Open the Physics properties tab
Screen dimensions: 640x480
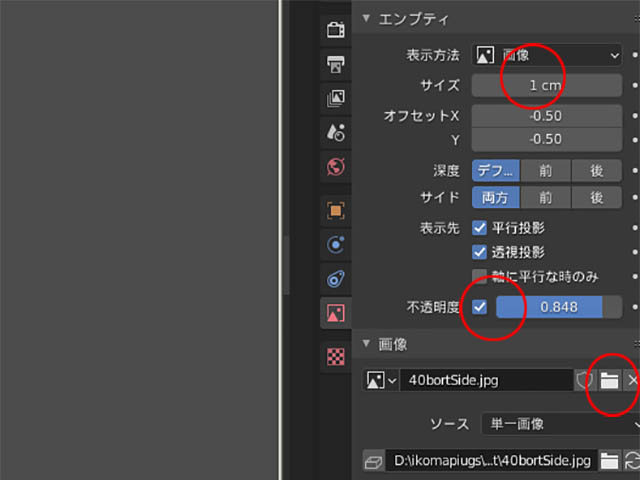tap(336, 245)
